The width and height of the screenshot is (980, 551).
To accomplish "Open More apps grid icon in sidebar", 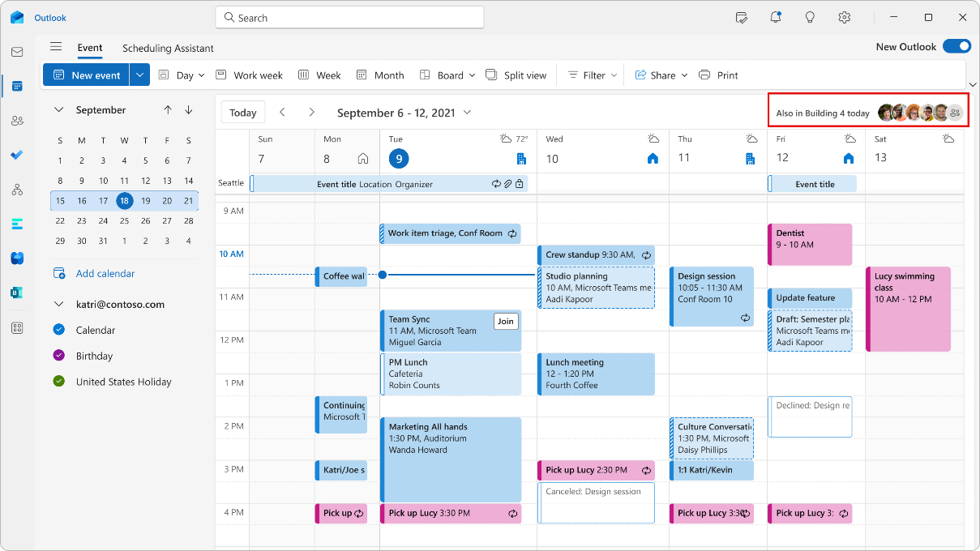I will tap(17, 328).
